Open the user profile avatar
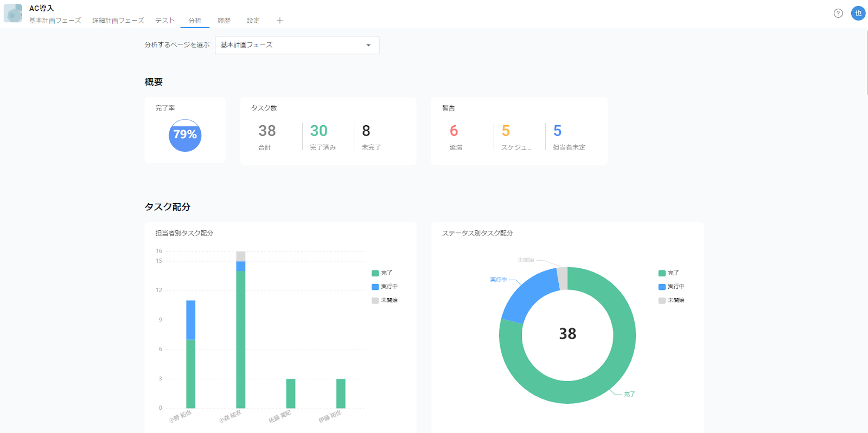Viewport: 868px width, 433px height. (x=858, y=14)
